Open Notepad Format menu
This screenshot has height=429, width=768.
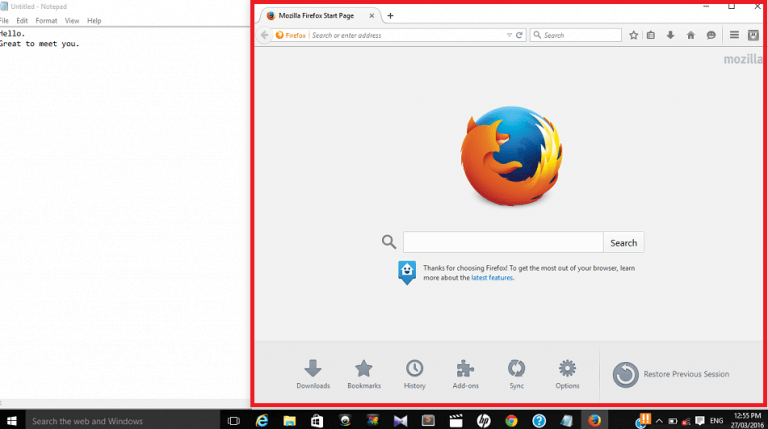46,21
